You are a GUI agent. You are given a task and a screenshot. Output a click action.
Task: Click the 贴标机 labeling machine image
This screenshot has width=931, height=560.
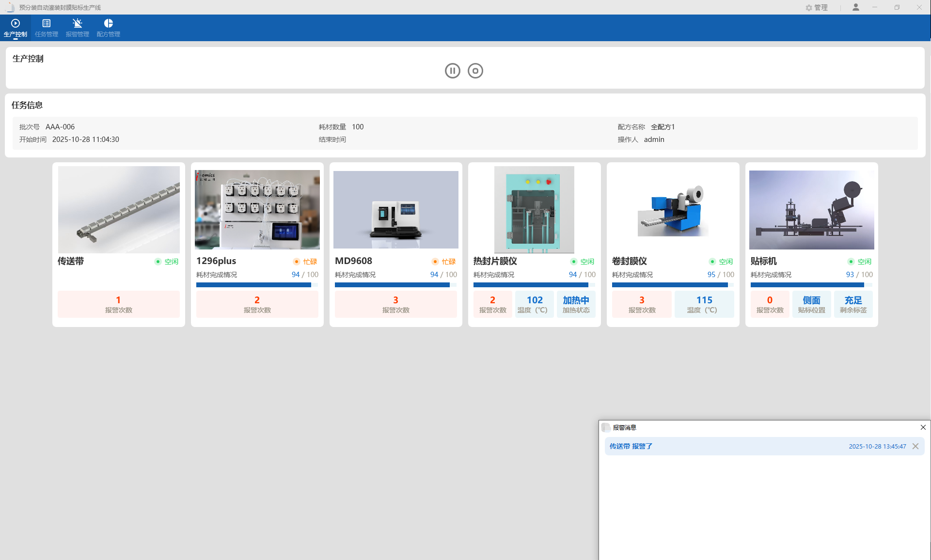811,209
